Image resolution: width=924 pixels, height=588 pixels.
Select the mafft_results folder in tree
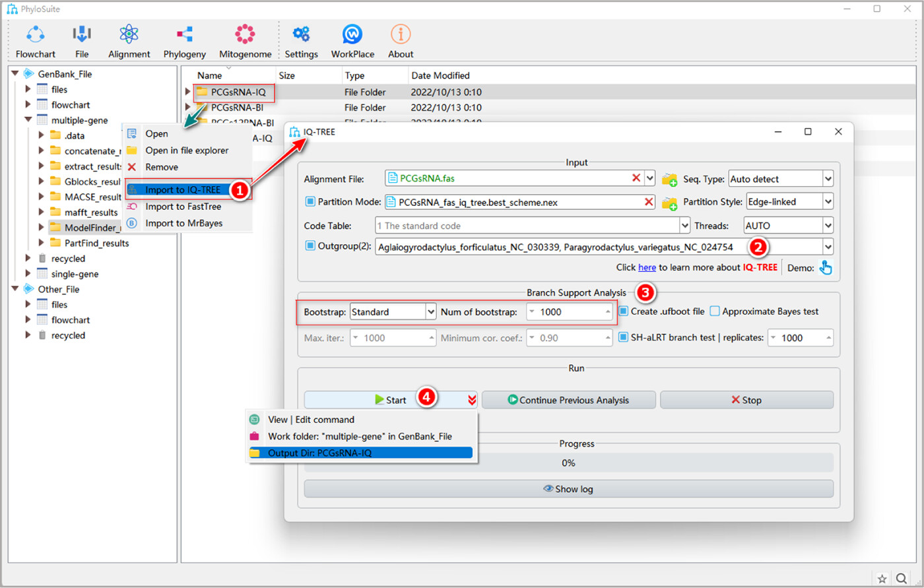click(91, 212)
